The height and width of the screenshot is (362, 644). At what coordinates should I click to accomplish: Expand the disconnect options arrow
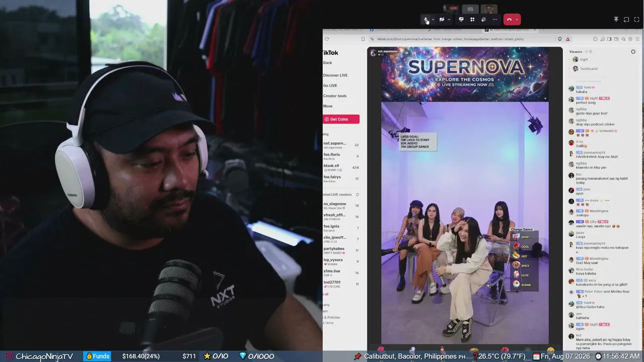pyautogui.click(x=517, y=20)
